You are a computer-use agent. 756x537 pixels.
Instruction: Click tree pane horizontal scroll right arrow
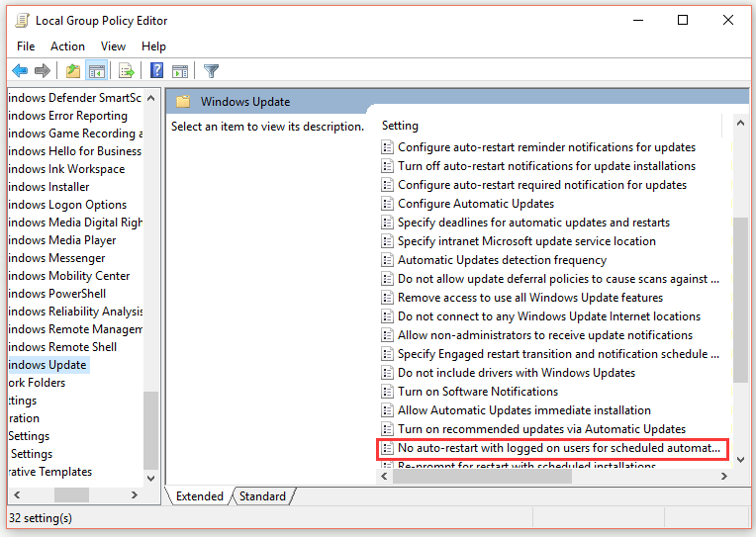135,495
